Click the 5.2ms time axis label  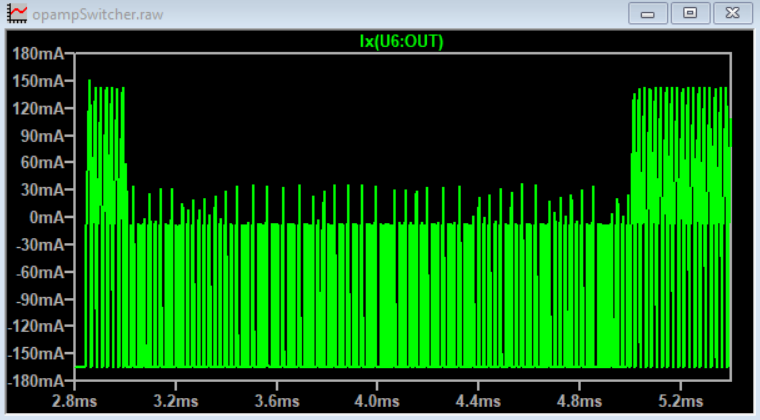[x=681, y=401]
